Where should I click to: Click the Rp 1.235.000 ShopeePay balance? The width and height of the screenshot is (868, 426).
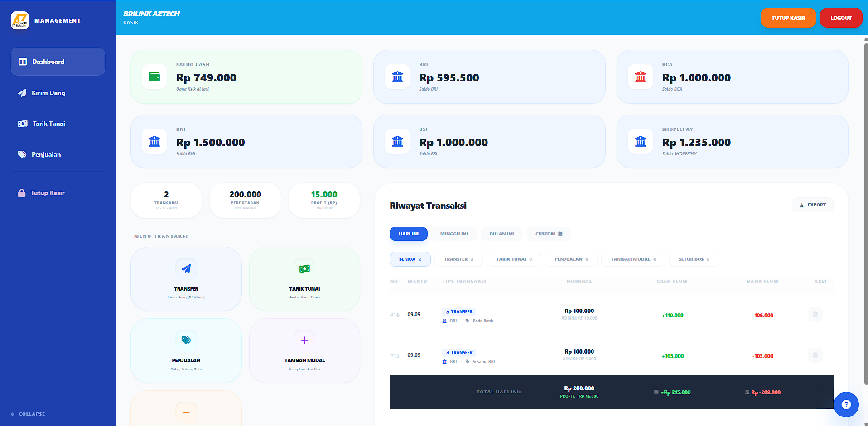(x=696, y=143)
